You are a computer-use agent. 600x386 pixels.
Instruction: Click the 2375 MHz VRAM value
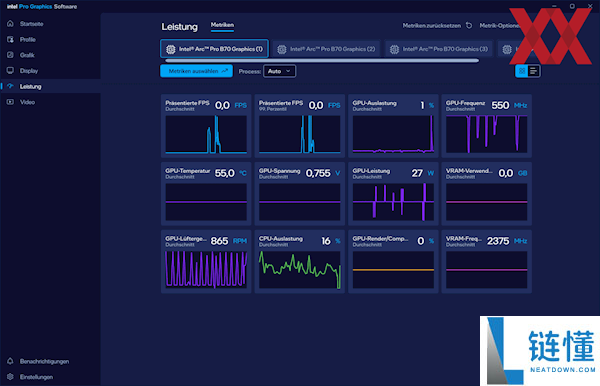click(x=507, y=241)
